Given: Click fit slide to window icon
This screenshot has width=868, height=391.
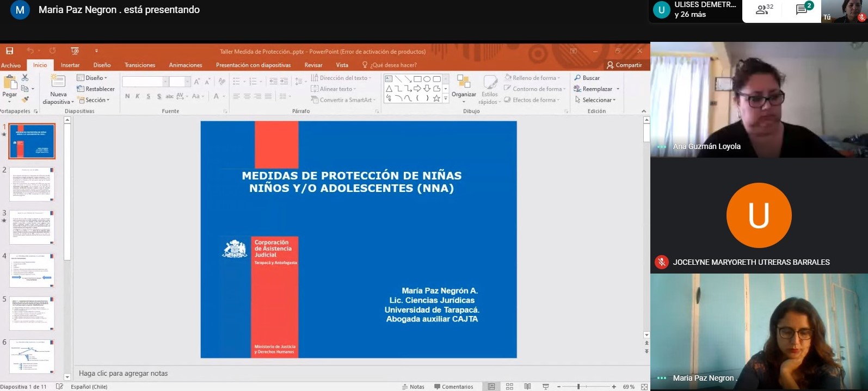Looking at the screenshot, I should point(644,387).
